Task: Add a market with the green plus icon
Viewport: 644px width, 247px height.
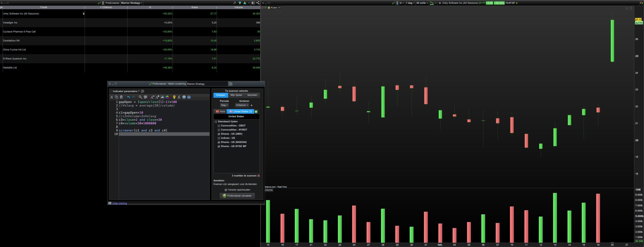Action: point(256,112)
